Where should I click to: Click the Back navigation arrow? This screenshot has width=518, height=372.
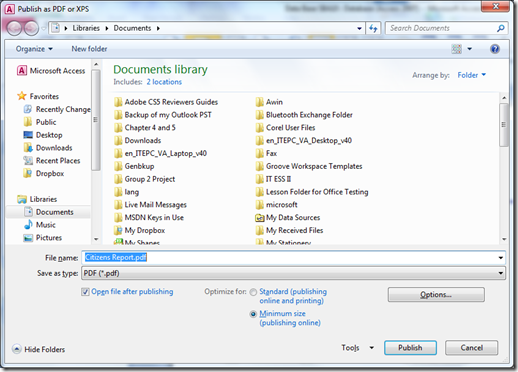[x=14, y=28]
